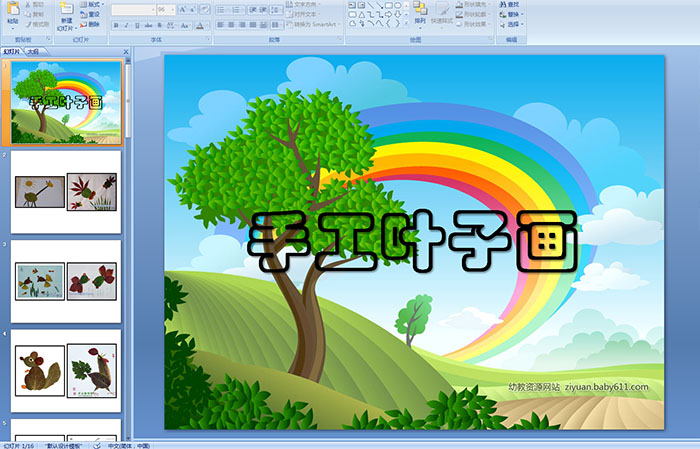Screen dimensions: 700x449
Task: Click the numbered list icon
Action: [x=237, y=10]
